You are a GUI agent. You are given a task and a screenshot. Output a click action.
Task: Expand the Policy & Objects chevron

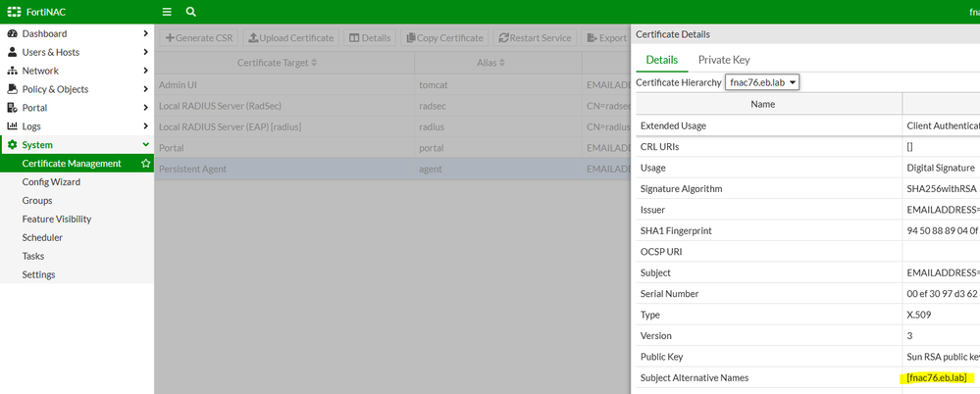point(145,89)
